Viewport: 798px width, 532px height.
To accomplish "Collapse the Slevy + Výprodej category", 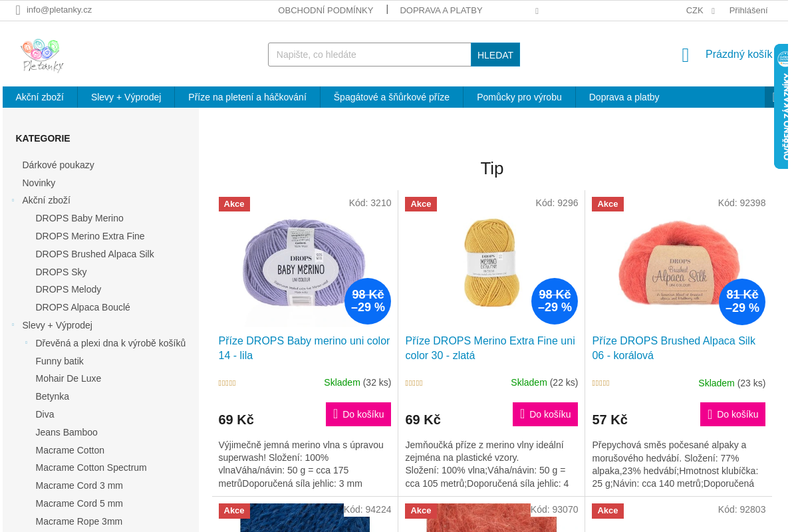I will (13, 325).
